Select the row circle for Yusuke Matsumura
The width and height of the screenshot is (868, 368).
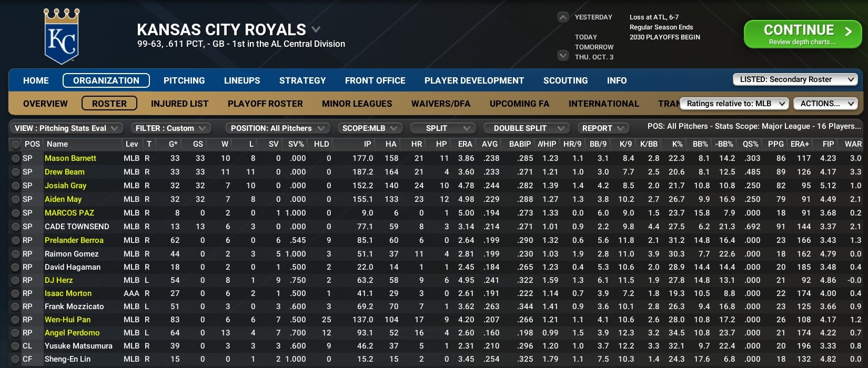(15, 346)
